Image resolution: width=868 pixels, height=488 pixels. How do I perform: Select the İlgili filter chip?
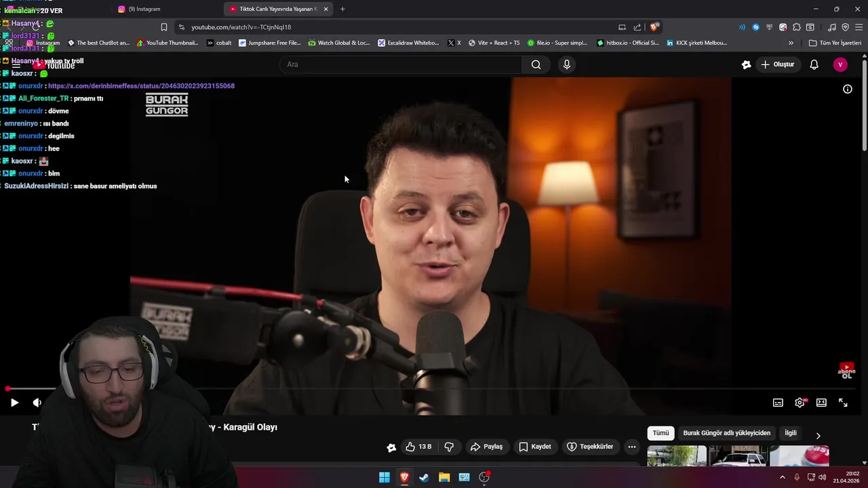pyautogui.click(x=791, y=433)
